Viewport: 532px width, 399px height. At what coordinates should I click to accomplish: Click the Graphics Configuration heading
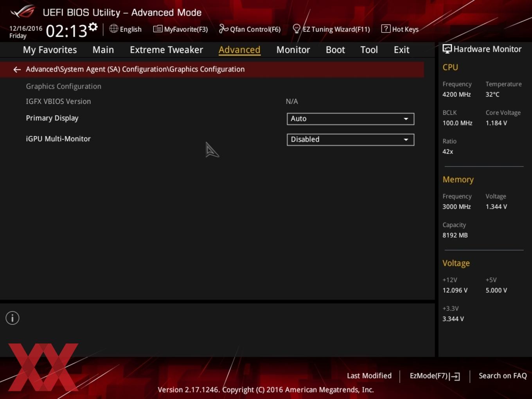point(63,86)
